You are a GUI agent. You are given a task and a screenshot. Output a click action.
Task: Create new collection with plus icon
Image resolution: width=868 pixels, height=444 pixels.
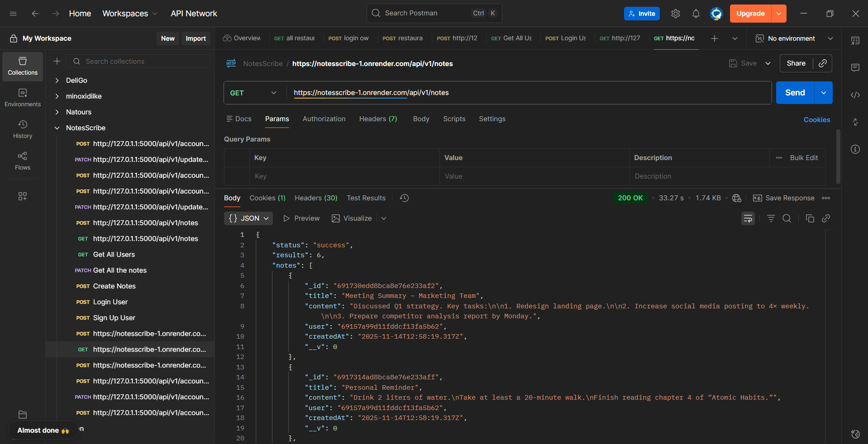[x=57, y=61]
